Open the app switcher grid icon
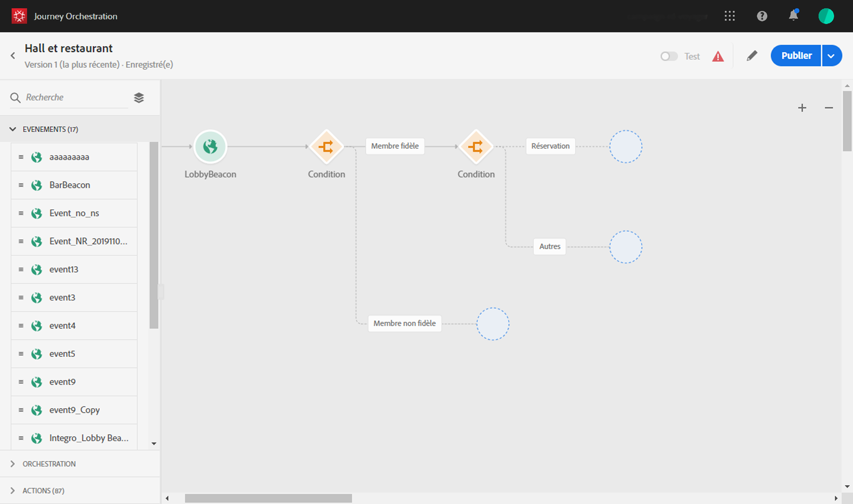This screenshot has width=853, height=504. coord(730,16)
